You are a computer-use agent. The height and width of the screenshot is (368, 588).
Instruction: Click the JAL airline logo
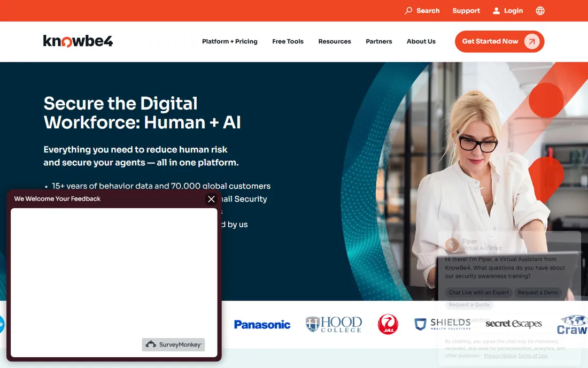point(388,324)
